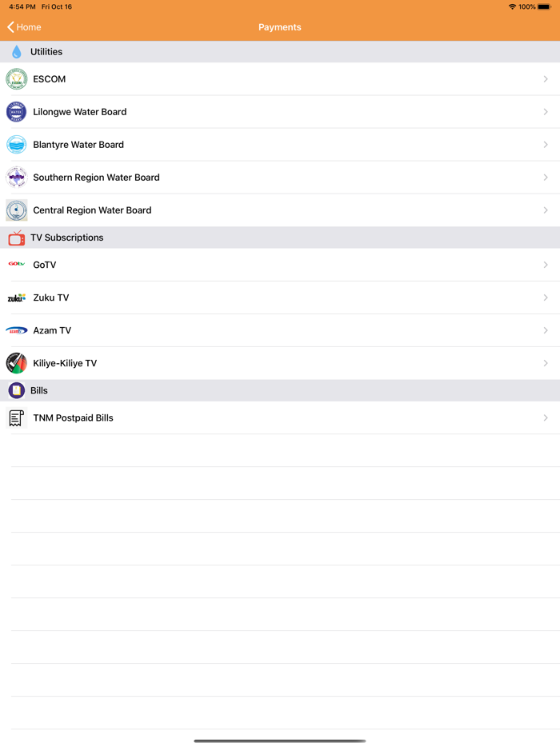Tap the TNM Postpaid Bills receipt icon
560x747 pixels.
pyautogui.click(x=16, y=417)
